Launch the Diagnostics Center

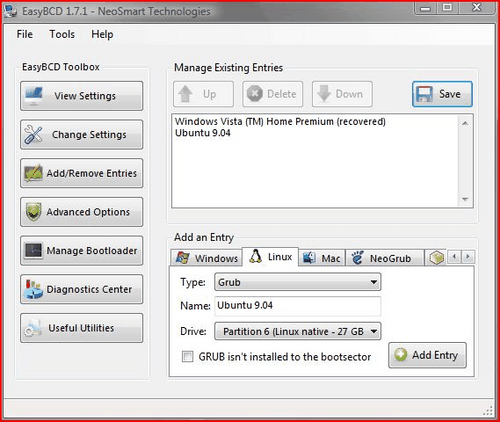pyautogui.click(x=81, y=289)
